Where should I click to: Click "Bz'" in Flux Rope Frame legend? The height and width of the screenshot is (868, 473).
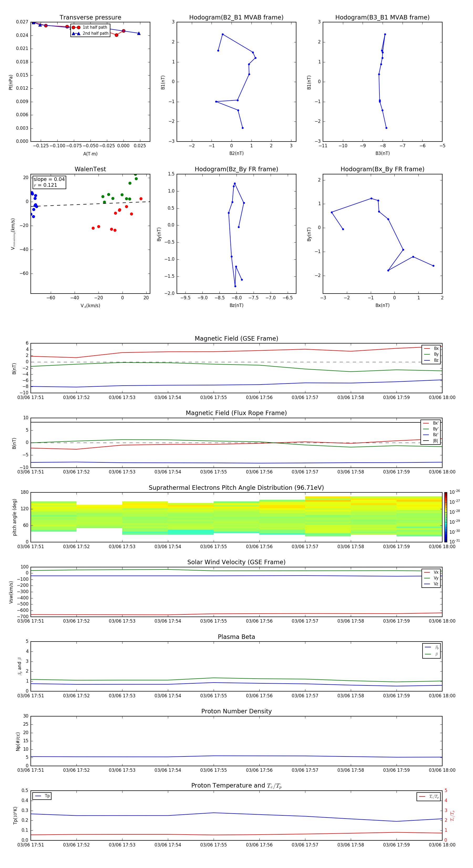[436, 435]
